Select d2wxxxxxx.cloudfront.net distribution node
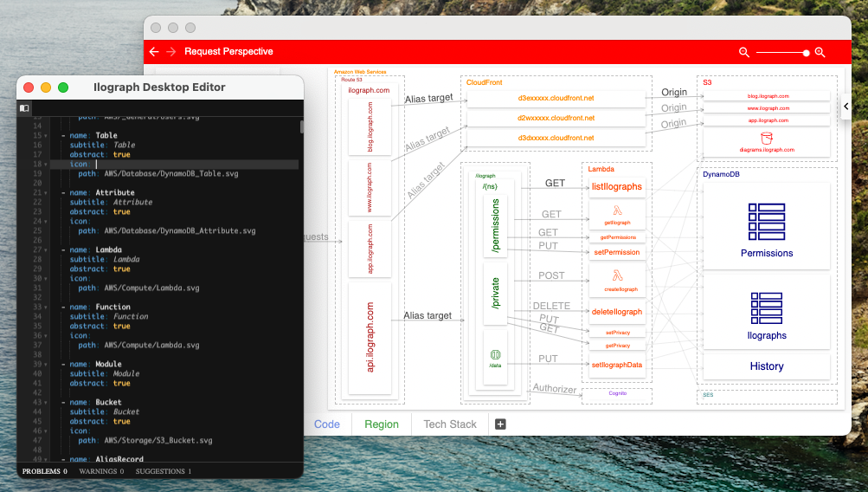Viewport: 868px width, 492px height. tap(556, 118)
